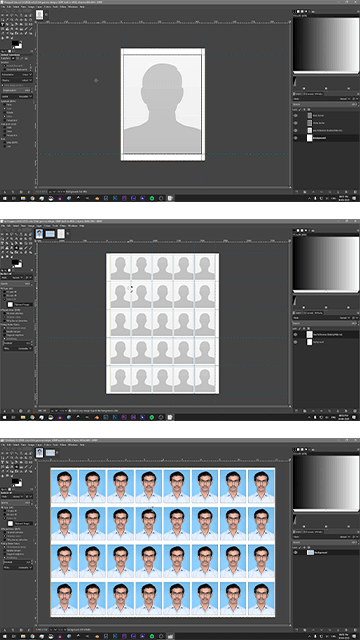The image size is (360, 640).
Task: Select Gradient tool in top GIMP window
Action: pos(21,29)
